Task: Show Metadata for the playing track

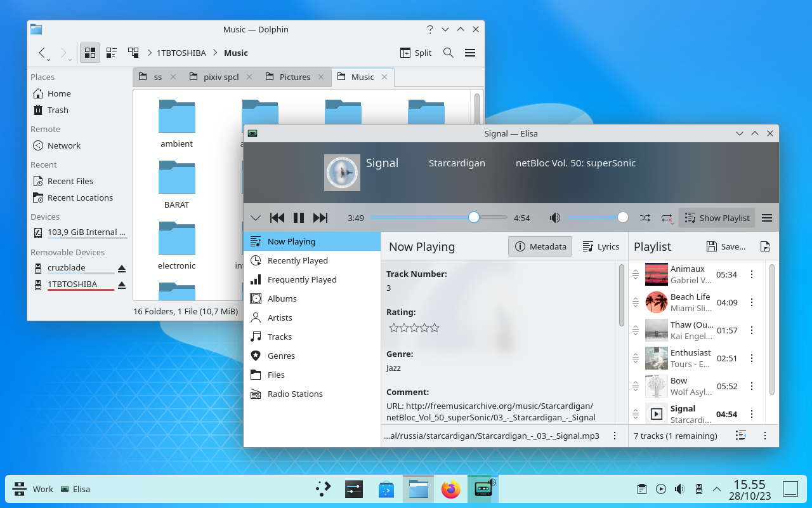Action: coord(540,246)
